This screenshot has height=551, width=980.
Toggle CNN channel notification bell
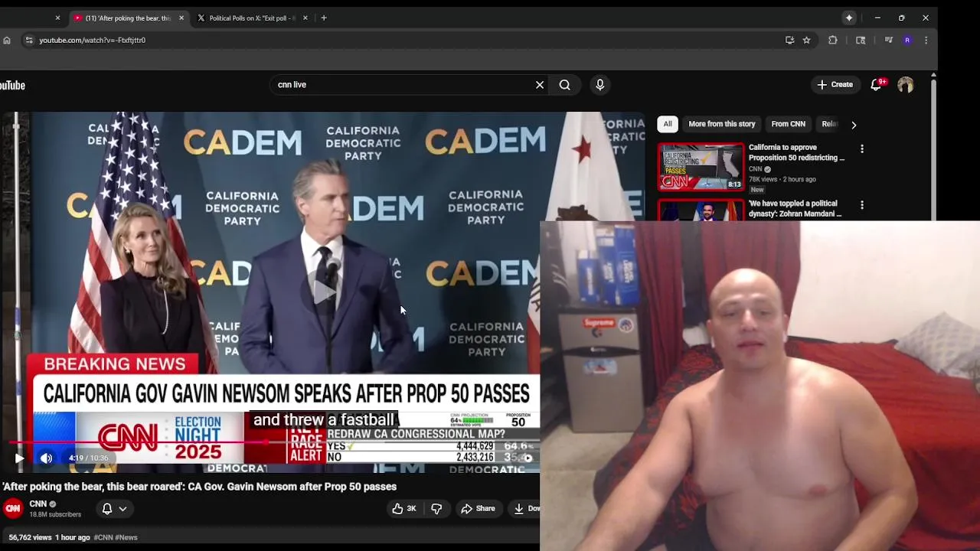107,508
